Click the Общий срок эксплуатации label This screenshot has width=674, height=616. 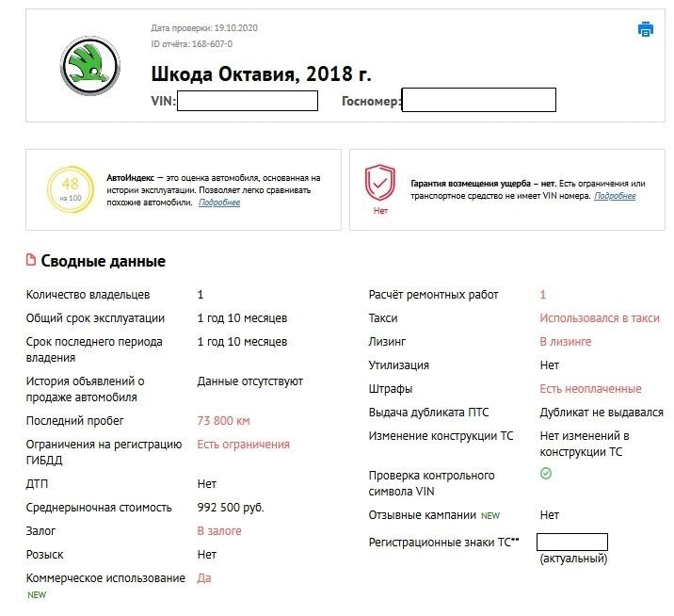95,318
